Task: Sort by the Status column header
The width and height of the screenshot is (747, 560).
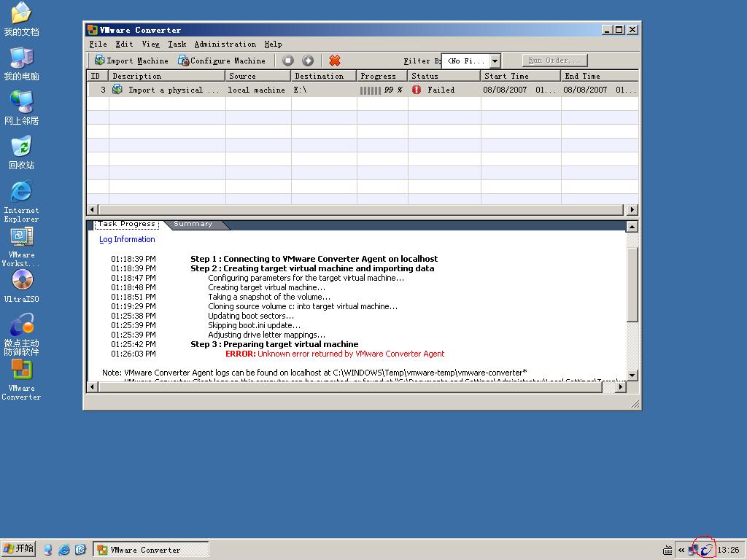Action: point(444,76)
